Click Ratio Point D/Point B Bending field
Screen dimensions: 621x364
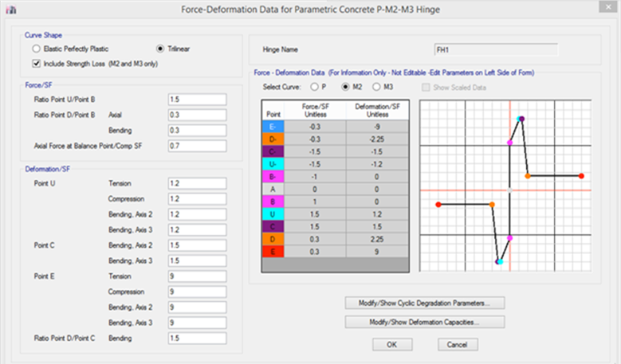197,130
